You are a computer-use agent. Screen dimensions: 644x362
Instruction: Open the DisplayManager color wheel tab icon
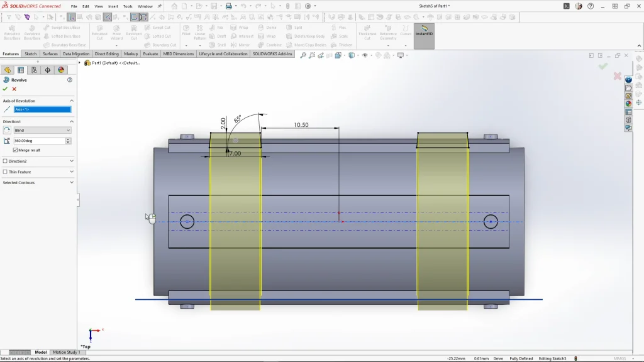pyautogui.click(x=61, y=70)
